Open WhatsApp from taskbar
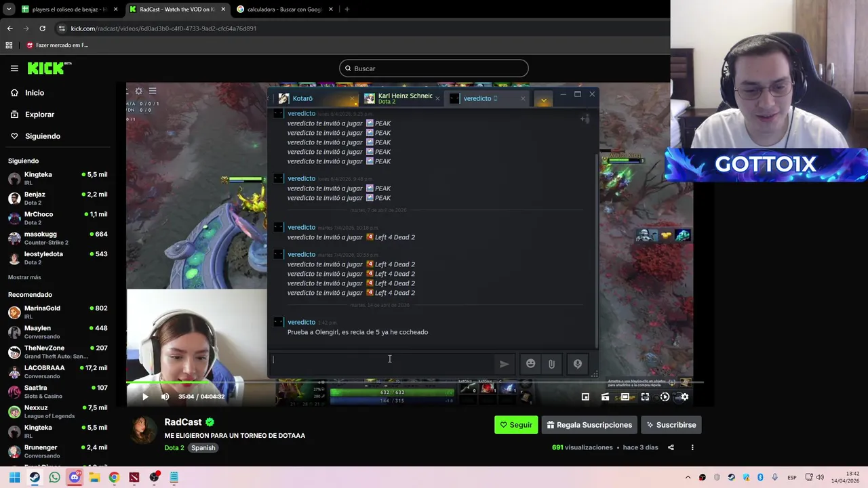 tap(54, 477)
